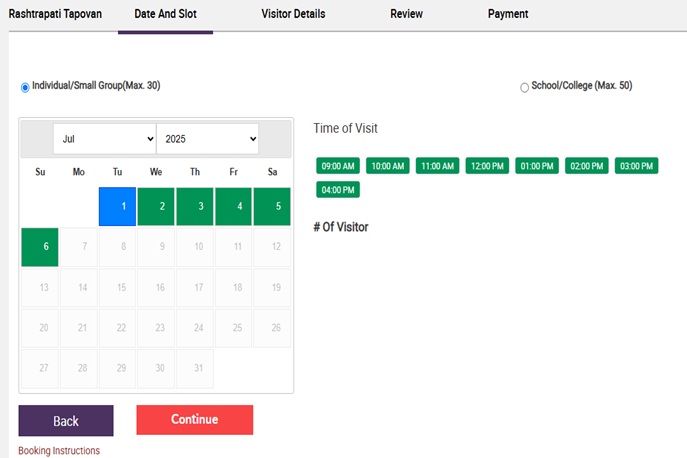
Task: Choose the 01:00 PM time slot
Action: tap(537, 166)
